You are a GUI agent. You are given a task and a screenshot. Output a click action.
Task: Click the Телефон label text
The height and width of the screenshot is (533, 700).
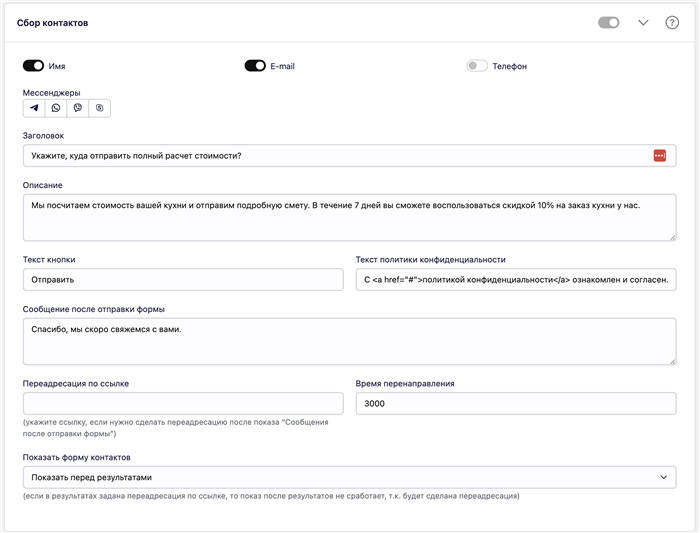tap(509, 66)
